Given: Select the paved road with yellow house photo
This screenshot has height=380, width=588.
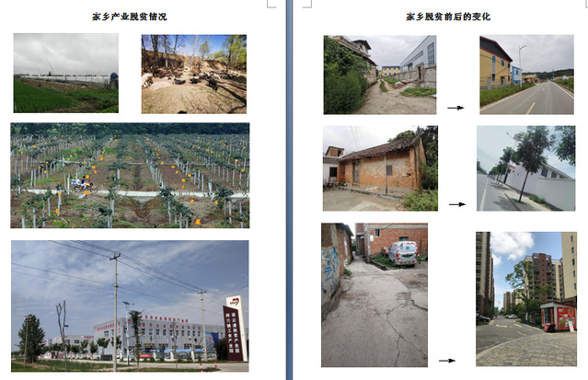Looking at the screenshot, I should pyautogui.click(x=526, y=75).
